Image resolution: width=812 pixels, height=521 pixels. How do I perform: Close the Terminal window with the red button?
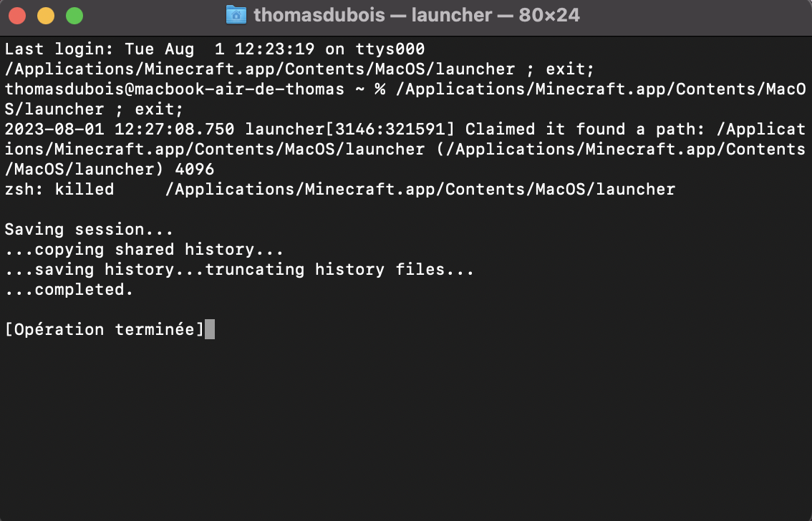18,16
